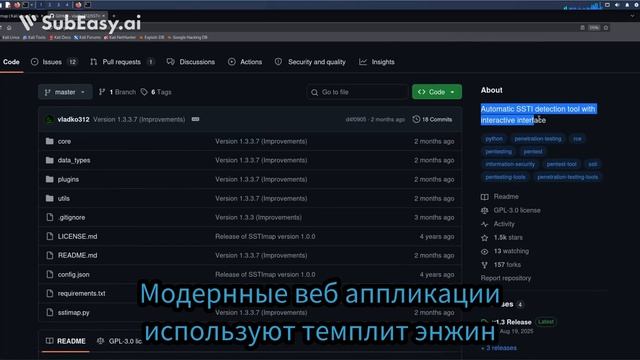Click the LICENSE.md file icon

(49, 236)
